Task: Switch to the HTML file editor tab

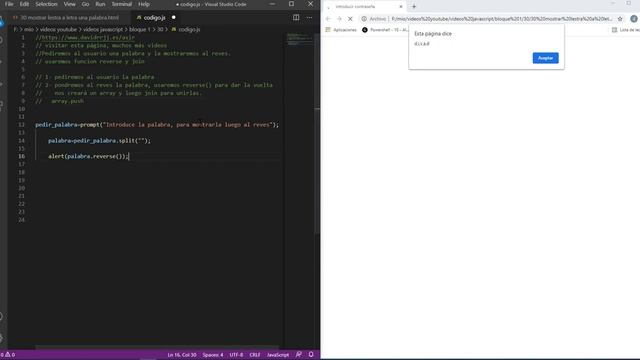Action: pos(69,18)
